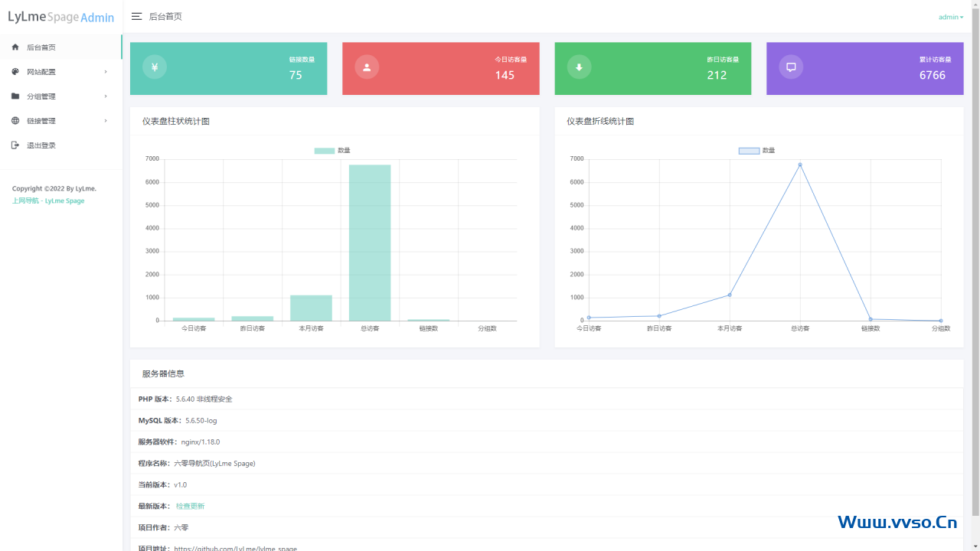
Task: Click the home icon beside 后台首页
Action: (x=15, y=47)
